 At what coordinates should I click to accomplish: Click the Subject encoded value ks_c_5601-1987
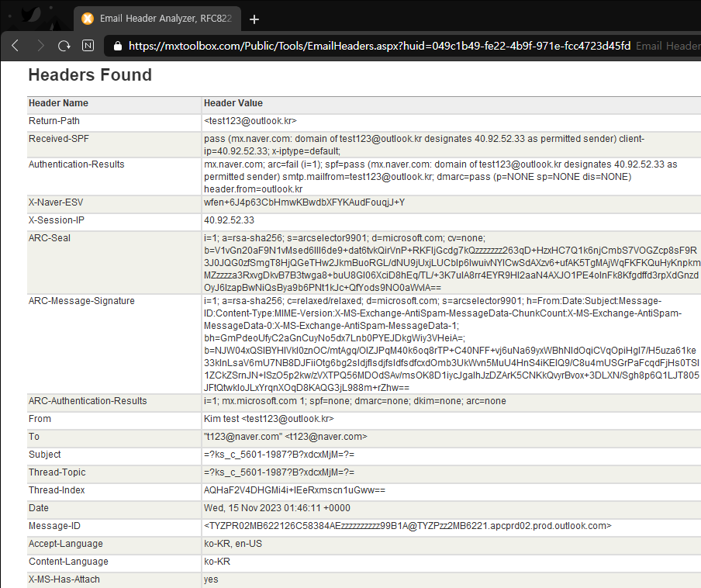pos(279,455)
